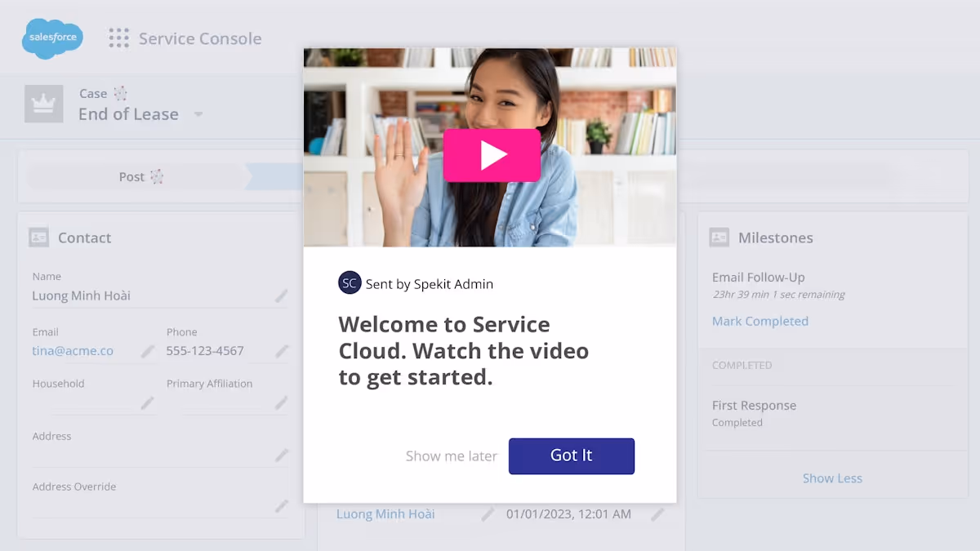Click the Case crown icon
980x551 pixels.
(x=43, y=104)
